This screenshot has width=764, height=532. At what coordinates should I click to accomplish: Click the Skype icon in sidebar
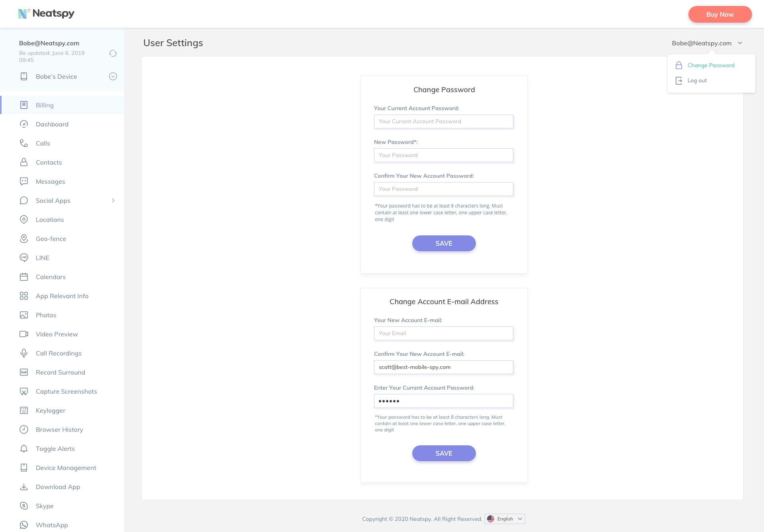[24, 506]
